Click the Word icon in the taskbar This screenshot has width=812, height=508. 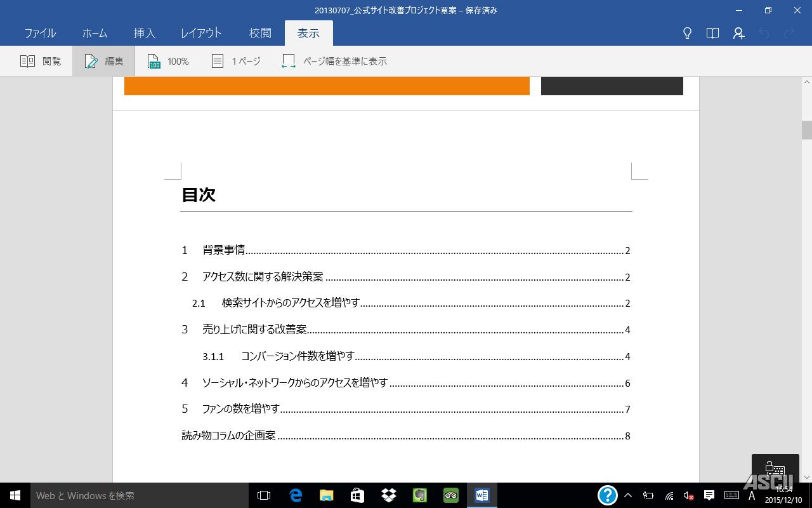coord(482,495)
